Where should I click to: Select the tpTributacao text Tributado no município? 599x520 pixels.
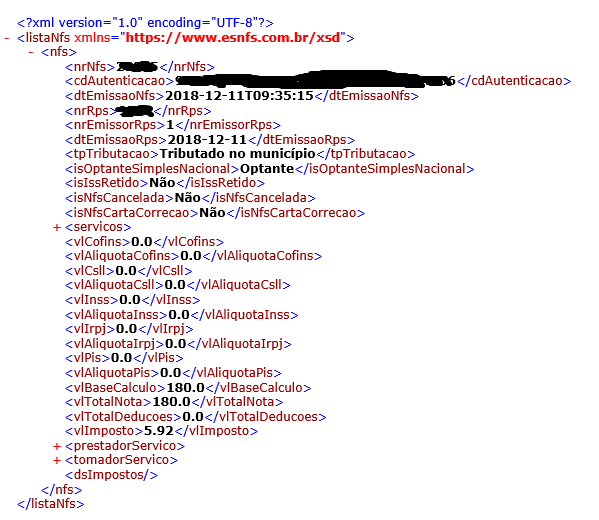(237, 154)
